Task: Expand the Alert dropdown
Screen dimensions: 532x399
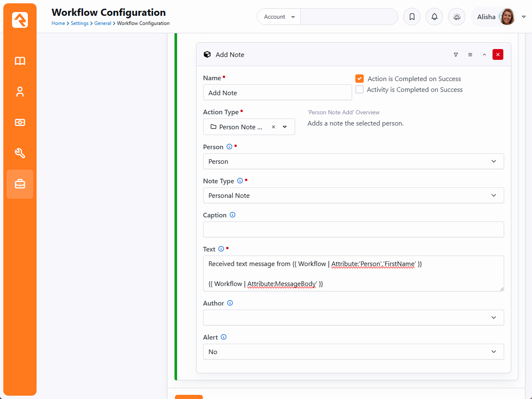Action: (353, 352)
